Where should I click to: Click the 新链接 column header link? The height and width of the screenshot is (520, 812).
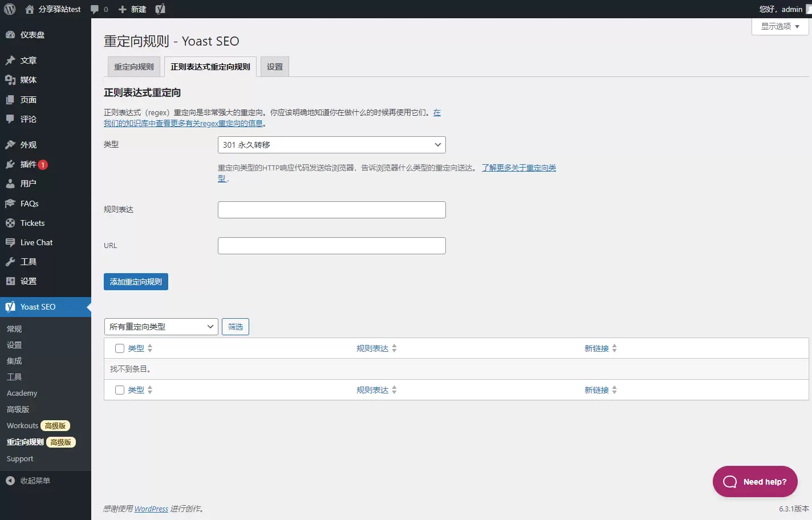pyautogui.click(x=596, y=348)
